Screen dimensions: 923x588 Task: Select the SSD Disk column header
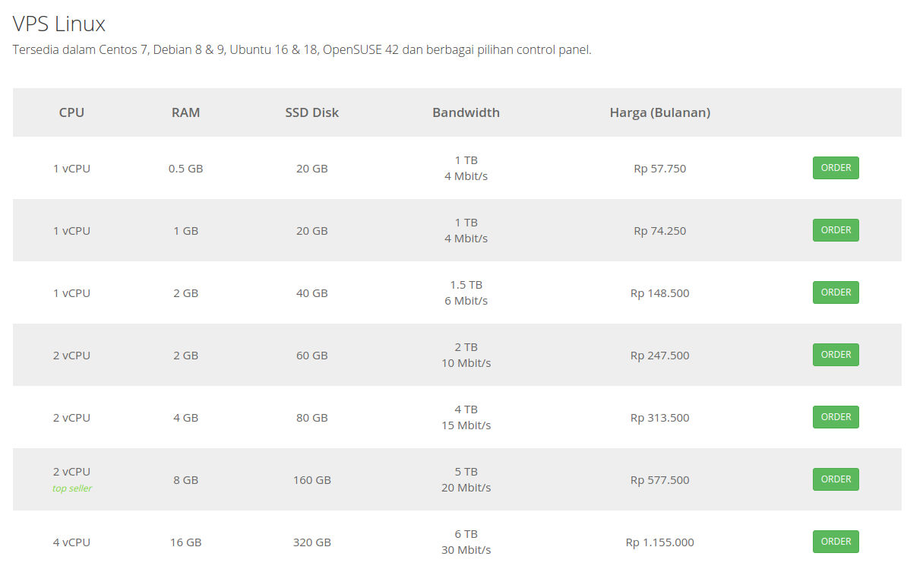(x=311, y=112)
